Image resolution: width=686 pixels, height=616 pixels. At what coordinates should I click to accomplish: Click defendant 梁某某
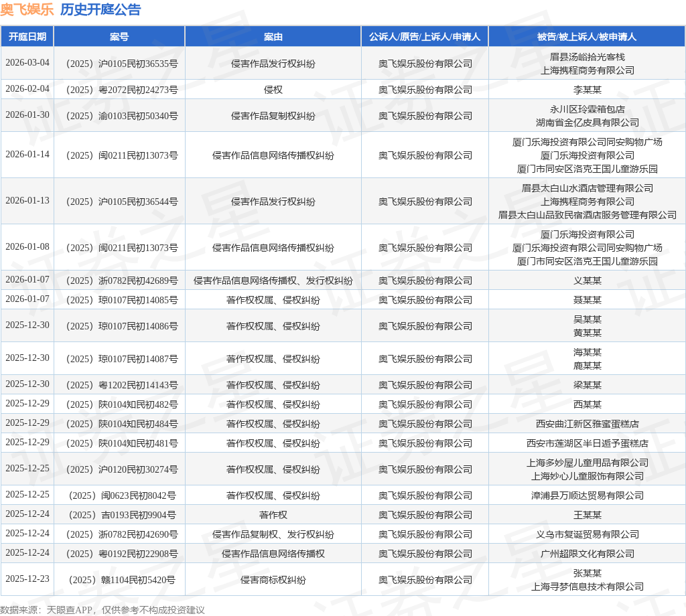click(587, 386)
